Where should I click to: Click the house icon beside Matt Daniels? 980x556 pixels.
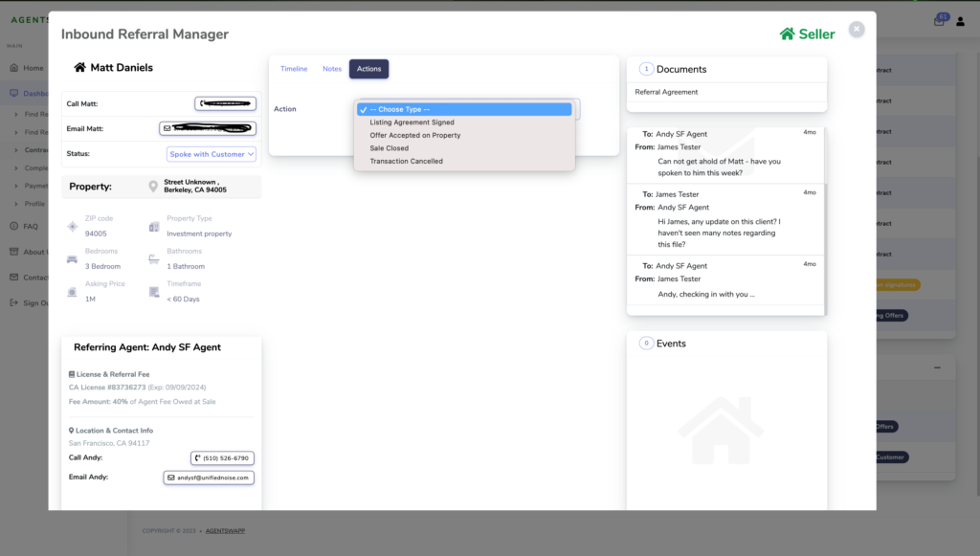point(79,68)
